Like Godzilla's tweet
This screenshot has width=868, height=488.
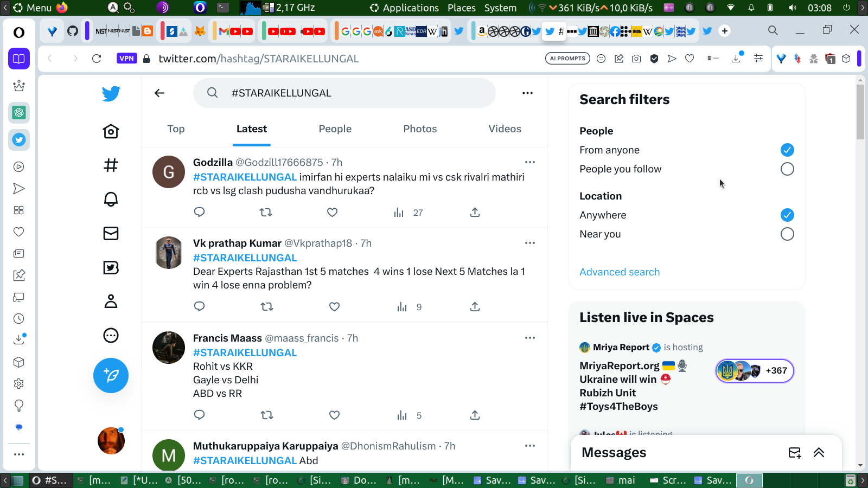coord(332,212)
